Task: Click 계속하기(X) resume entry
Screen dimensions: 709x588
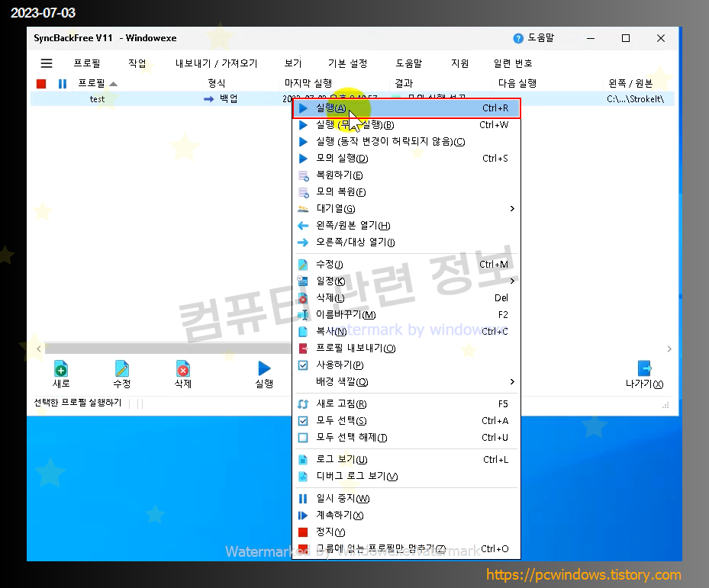Action: tap(407, 516)
